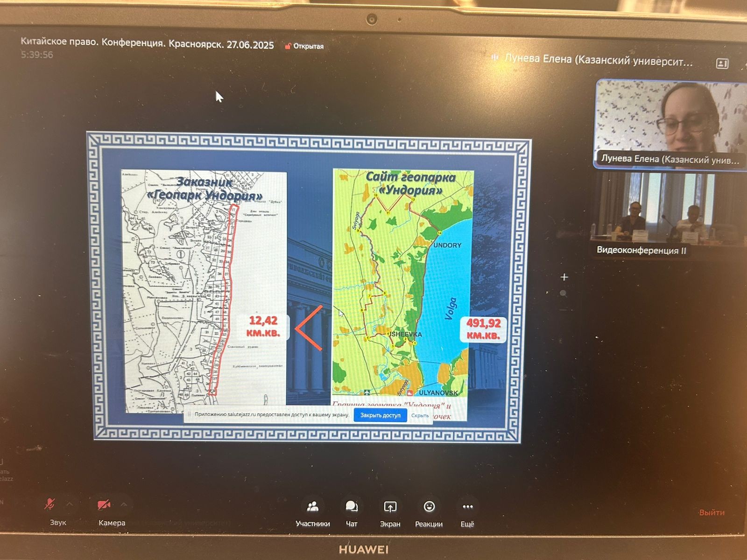This screenshot has height=560, width=747.
Task: Open the Ещё more options menu
Action: click(x=467, y=507)
